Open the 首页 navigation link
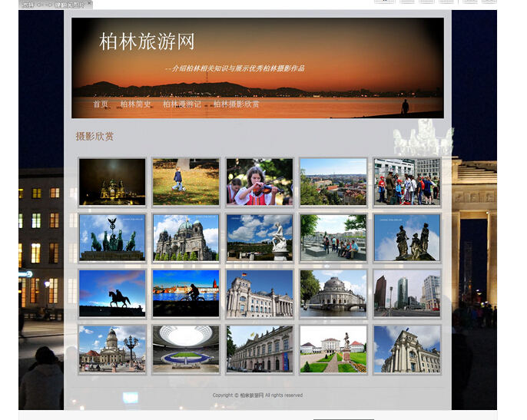 101,104
